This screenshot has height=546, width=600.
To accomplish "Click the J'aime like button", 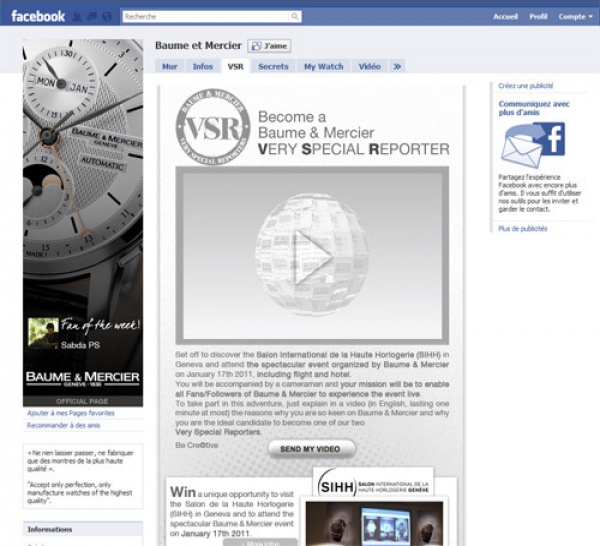I will click(269, 46).
